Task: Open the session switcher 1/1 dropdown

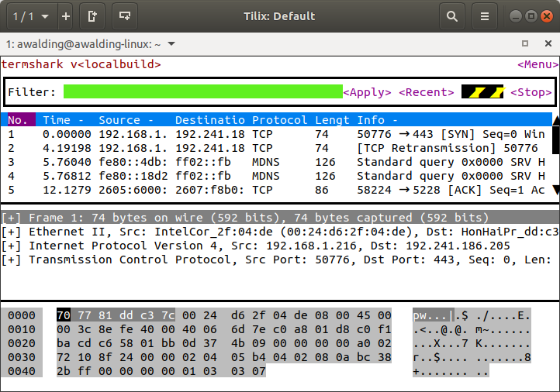Action: [32, 15]
